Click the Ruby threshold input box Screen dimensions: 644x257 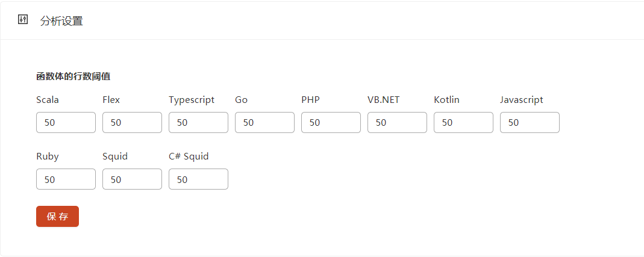[x=66, y=179]
